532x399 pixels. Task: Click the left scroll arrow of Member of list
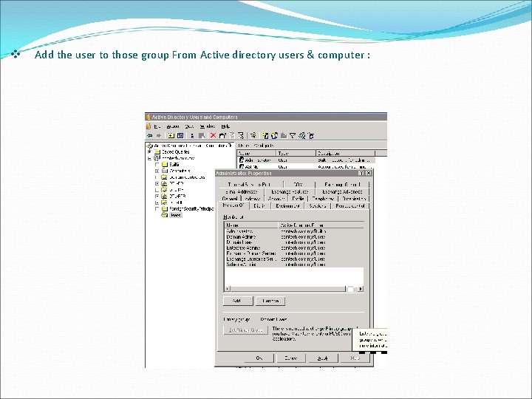pyautogui.click(x=228, y=289)
